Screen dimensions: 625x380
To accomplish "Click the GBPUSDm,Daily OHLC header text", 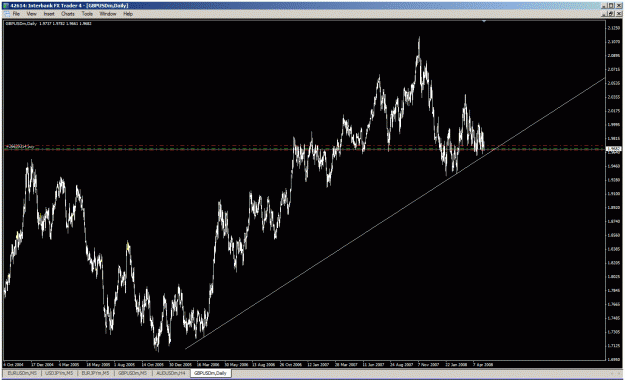I will [x=48, y=24].
